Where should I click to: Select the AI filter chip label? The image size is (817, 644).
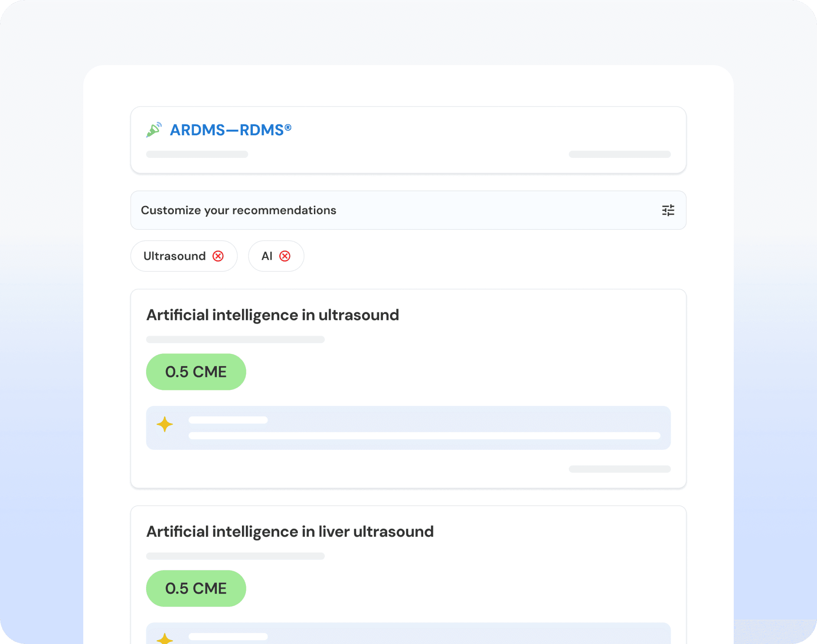click(267, 256)
